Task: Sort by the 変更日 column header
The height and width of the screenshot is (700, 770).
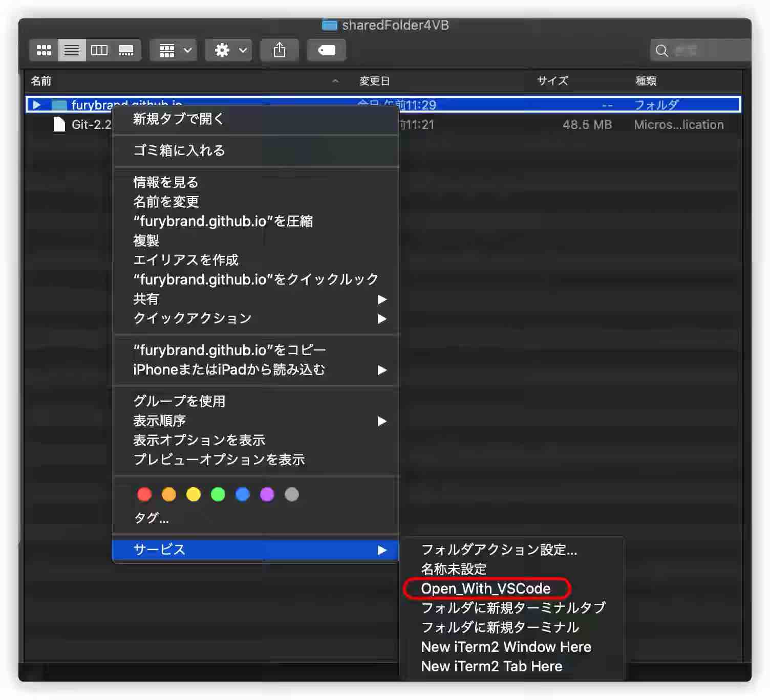Action: [x=375, y=81]
